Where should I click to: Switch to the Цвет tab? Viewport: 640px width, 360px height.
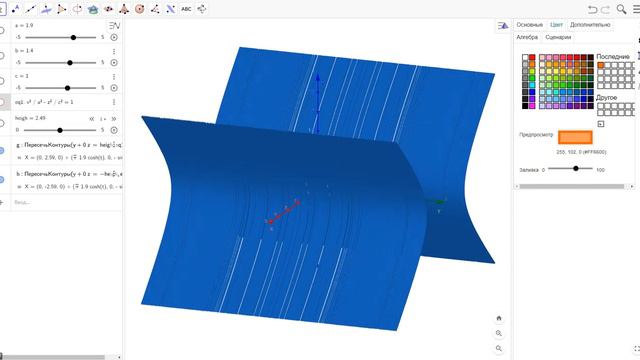pos(556,25)
